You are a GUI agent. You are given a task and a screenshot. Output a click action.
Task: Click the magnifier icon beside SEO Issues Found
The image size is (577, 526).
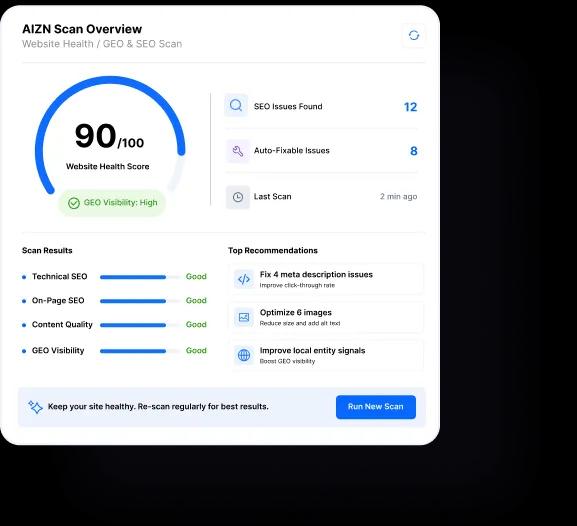click(236, 106)
